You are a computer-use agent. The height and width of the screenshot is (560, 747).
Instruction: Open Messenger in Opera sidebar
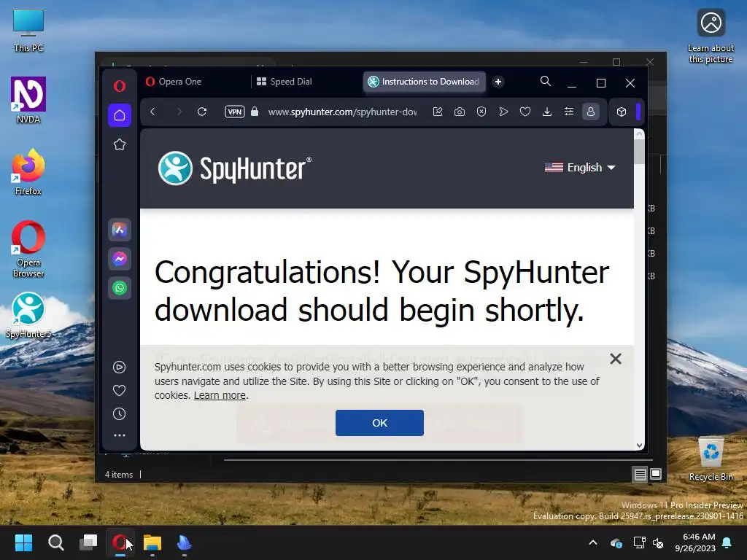pyautogui.click(x=120, y=259)
